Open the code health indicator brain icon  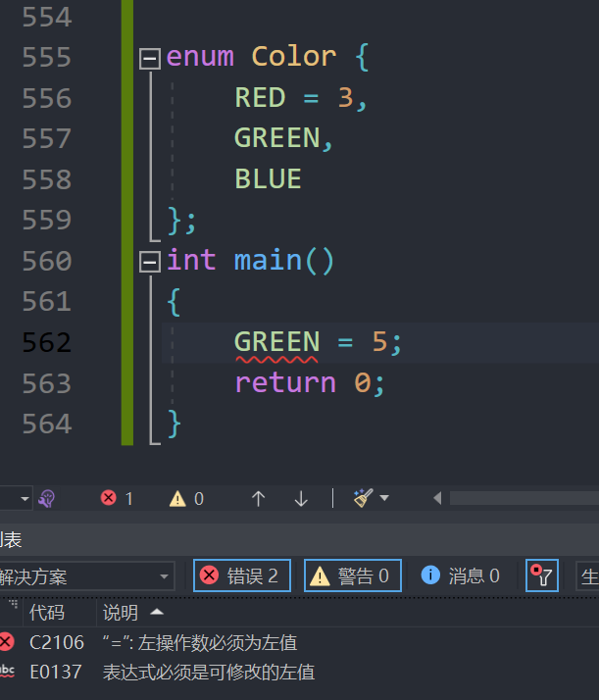click(47, 498)
